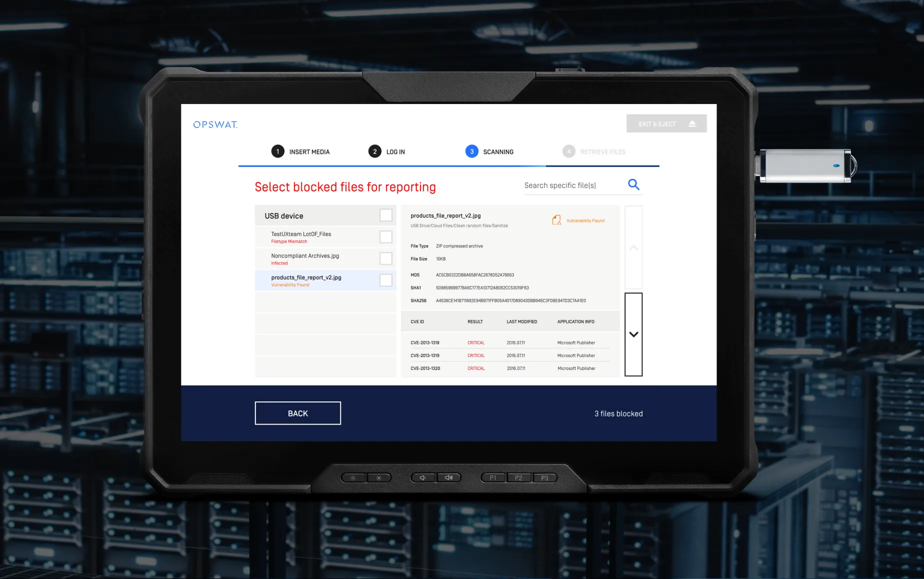Tick the checkbox for TestUXteam LotOF_Files
This screenshot has height=579, width=924.
click(385, 237)
